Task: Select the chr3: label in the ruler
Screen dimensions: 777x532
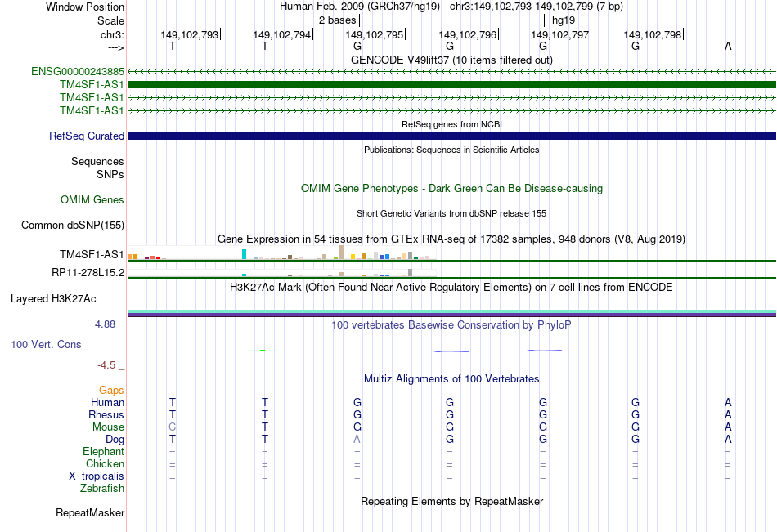Action: [x=112, y=34]
